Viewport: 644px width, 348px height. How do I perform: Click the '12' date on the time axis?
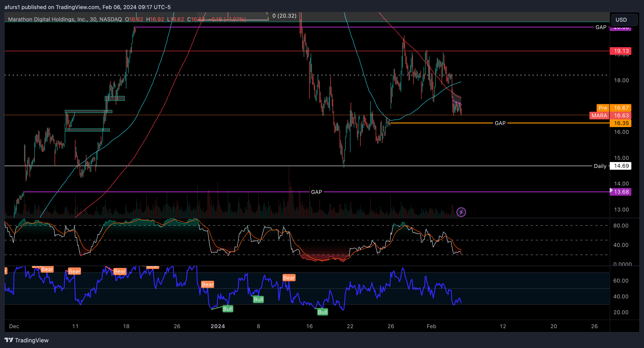pos(503,326)
